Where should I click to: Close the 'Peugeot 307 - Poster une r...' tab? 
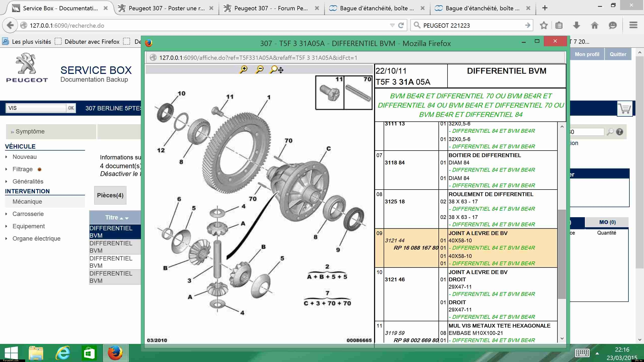point(211,8)
